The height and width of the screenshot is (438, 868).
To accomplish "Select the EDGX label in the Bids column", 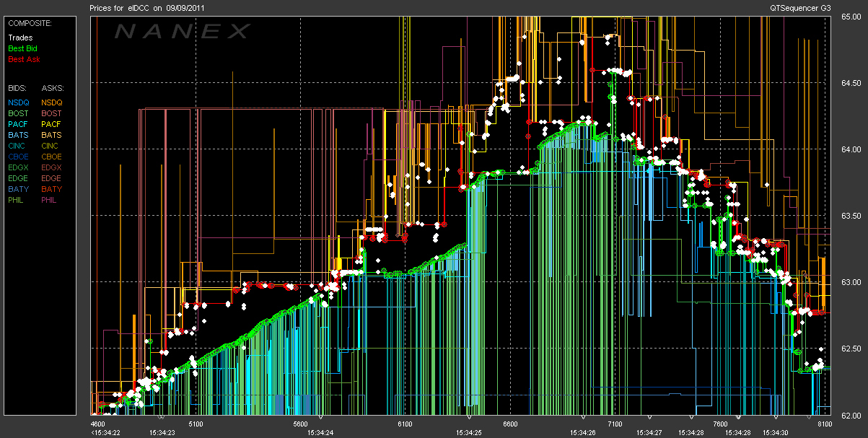I will coord(18,167).
